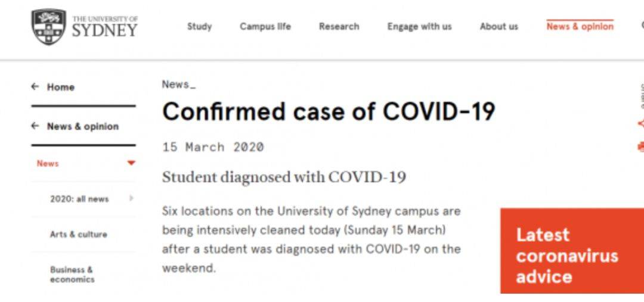644x302 pixels.
Task: Open the Research menu
Action: (x=339, y=27)
